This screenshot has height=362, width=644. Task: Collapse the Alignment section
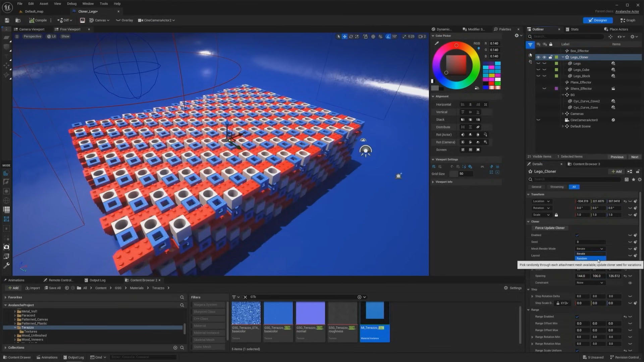point(433,97)
